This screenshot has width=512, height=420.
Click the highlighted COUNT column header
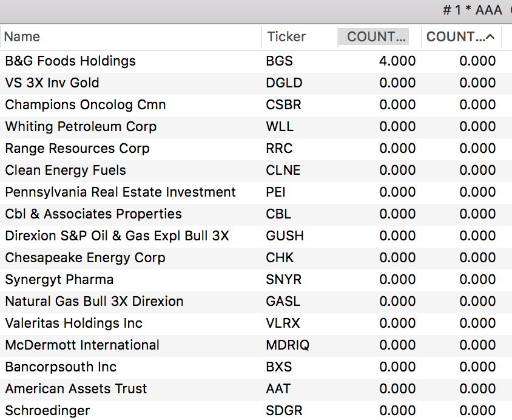click(x=375, y=37)
